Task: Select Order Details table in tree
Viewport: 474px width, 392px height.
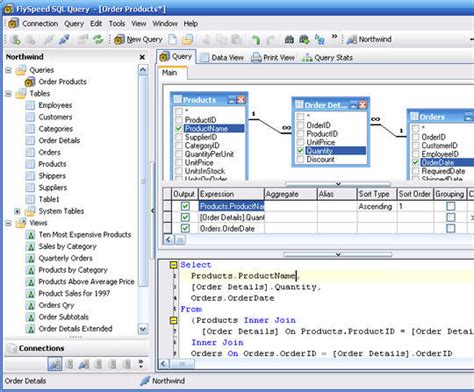Action: click(x=59, y=141)
